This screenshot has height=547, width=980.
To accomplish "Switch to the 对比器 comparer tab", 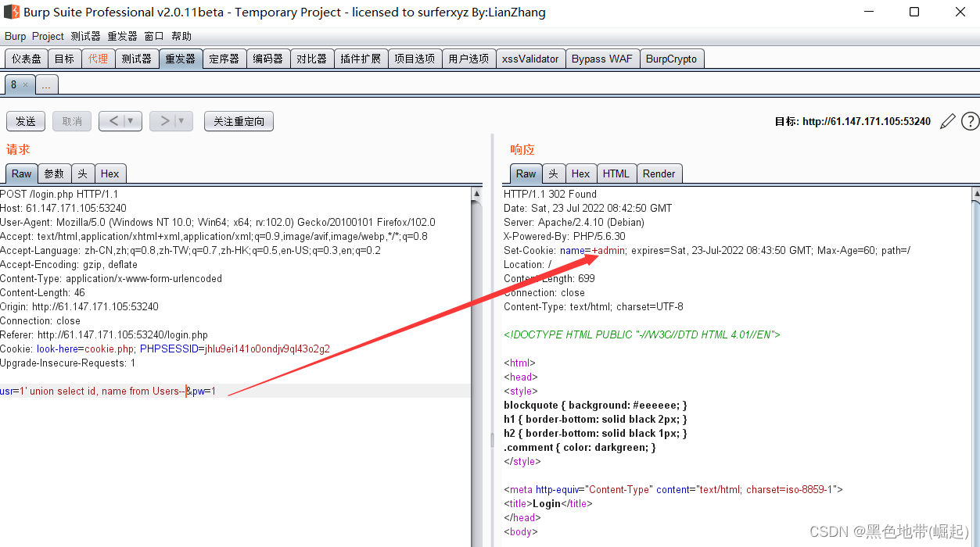I will click(311, 59).
